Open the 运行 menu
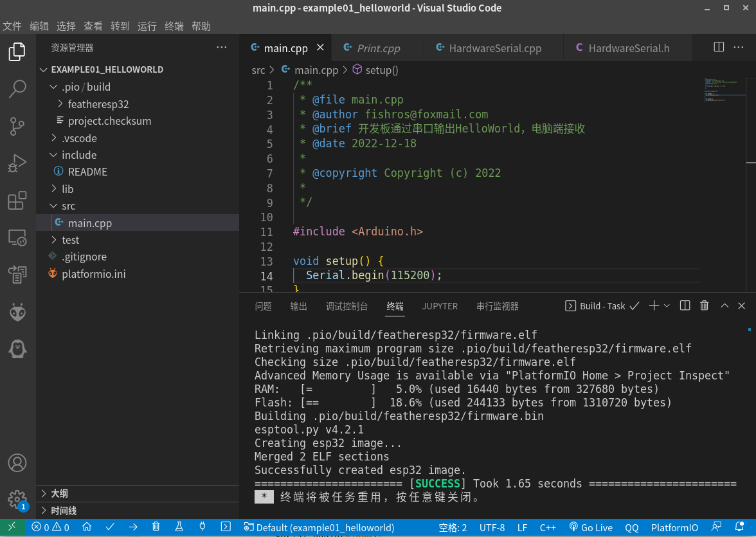This screenshot has height=537, width=756. [x=147, y=26]
